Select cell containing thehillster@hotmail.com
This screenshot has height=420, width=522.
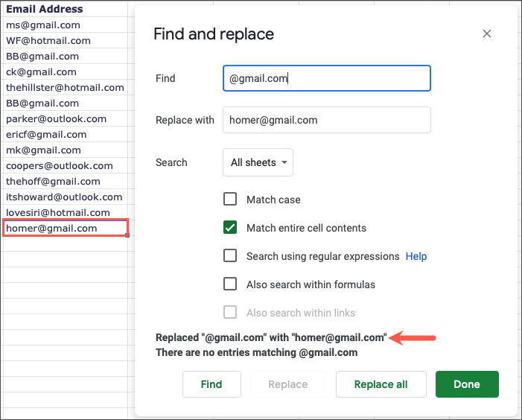click(65, 88)
